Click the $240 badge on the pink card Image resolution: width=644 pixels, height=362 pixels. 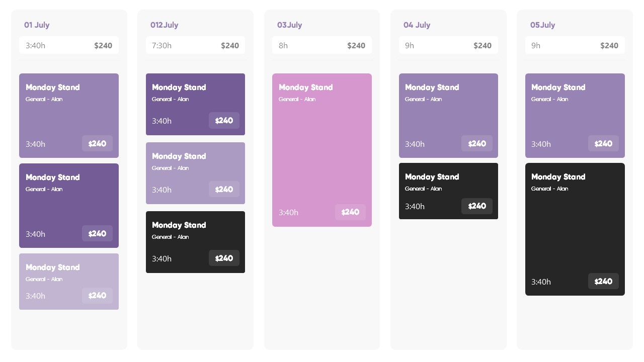(x=350, y=212)
